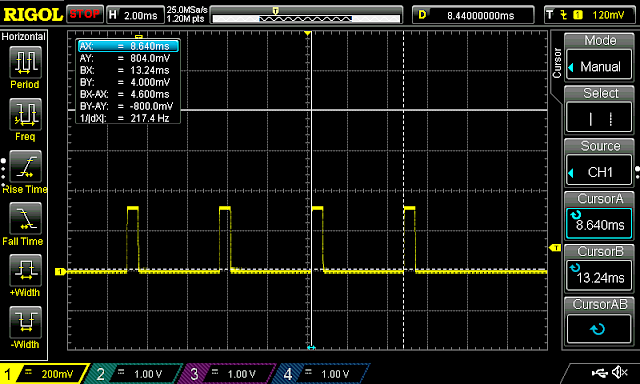Select the Period measurement icon
The width and height of the screenshot is (640, 384).
(x=25, y=62)
